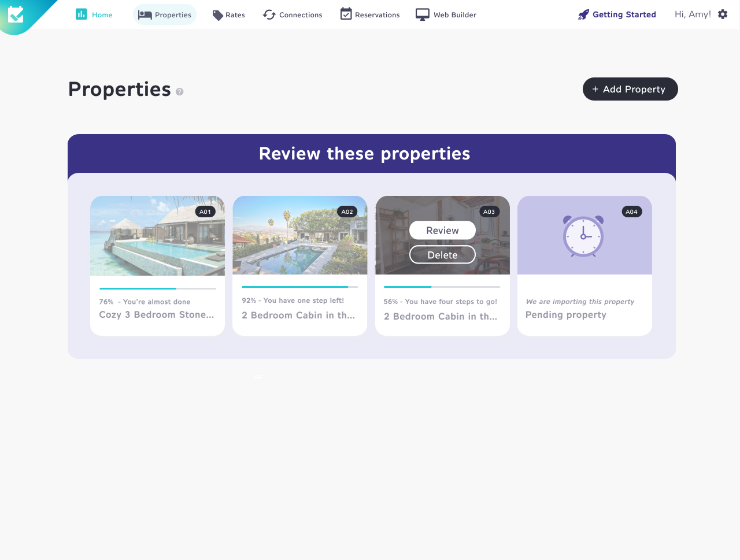This screenshot has height=560, width=740.
Task: Go to the Rates tab
Action: pyautogui.click(x=229, y=15)
